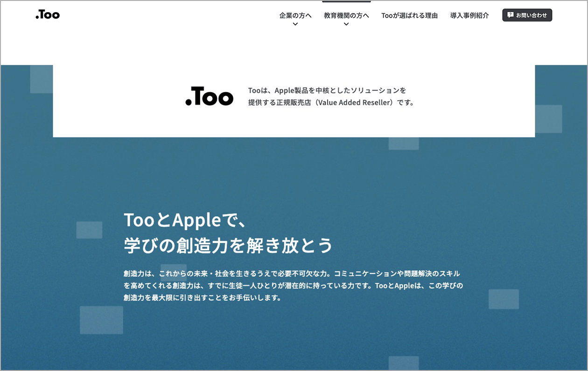Open the 教育機関の方へ menu
Screen dimensions: 588x371
point(346,15)
